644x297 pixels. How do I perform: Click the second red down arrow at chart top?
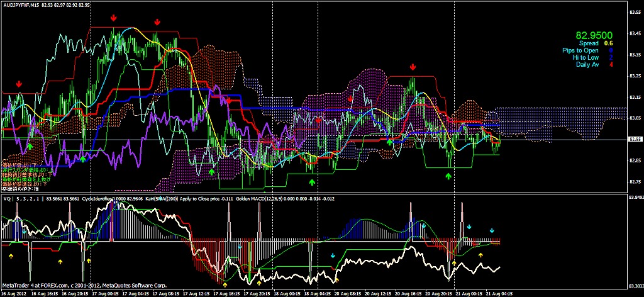157,22
